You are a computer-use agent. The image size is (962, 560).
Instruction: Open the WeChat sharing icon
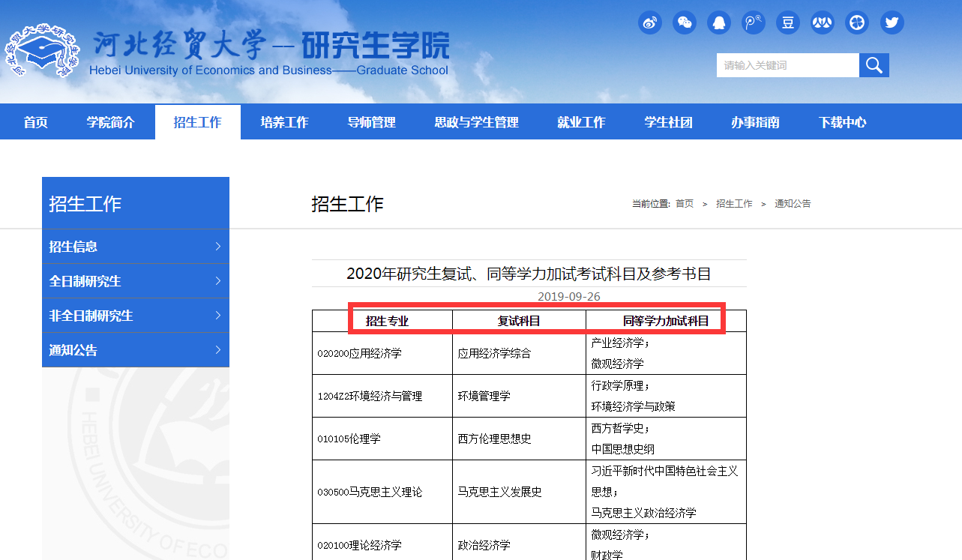point(684,22)
